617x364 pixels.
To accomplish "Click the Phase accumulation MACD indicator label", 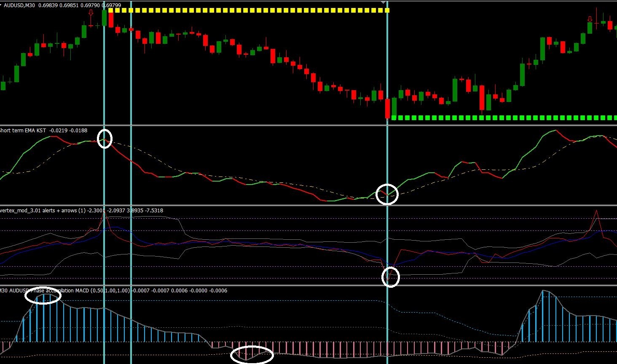I will tap(59, 291).
